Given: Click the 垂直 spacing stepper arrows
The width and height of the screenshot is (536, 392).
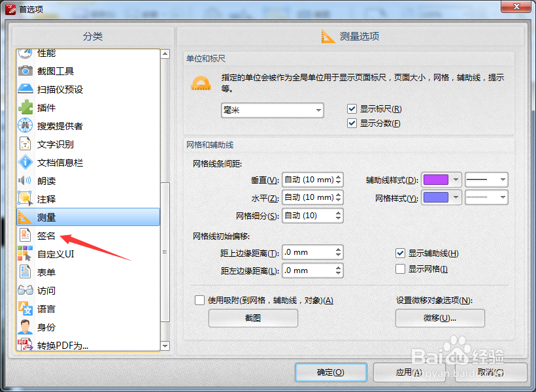Looking at the screenshot, I should pyautogui.click(x=339, y=180).
